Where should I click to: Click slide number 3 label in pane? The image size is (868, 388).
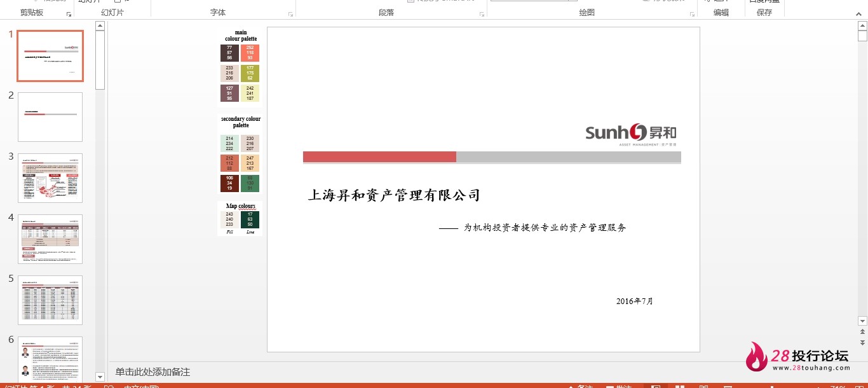coord(11,156)
